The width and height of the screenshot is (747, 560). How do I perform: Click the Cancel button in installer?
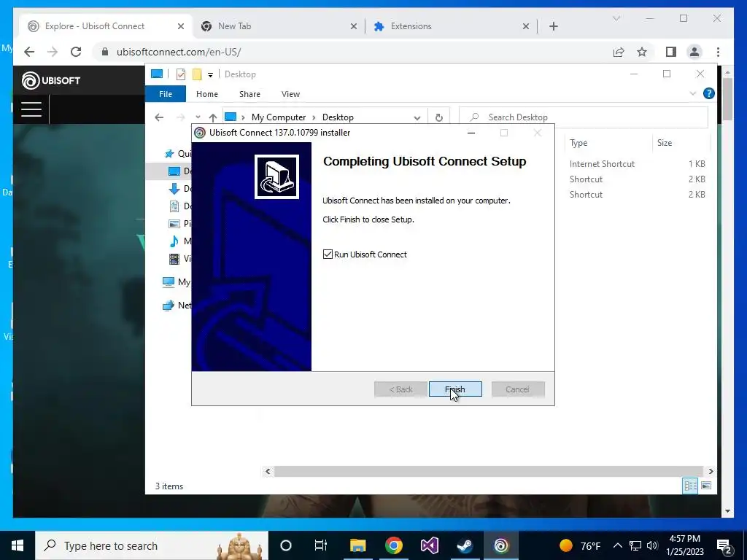(x=518, y=389)
